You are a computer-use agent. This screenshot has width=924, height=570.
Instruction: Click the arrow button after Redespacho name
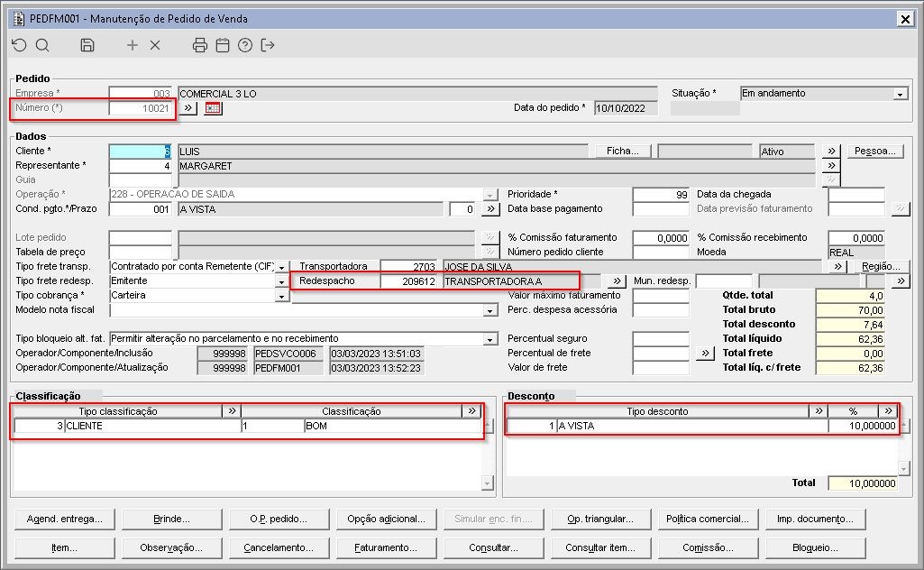coord(617,281)
